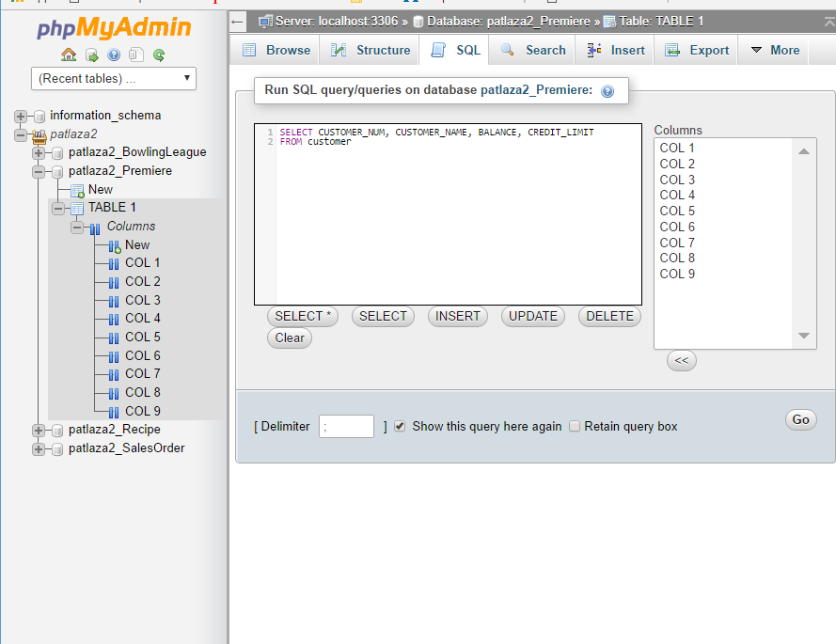The height and width of the screenshot is (644, 836).
Task: Click the Home house icon
Action: coord(69,55)
